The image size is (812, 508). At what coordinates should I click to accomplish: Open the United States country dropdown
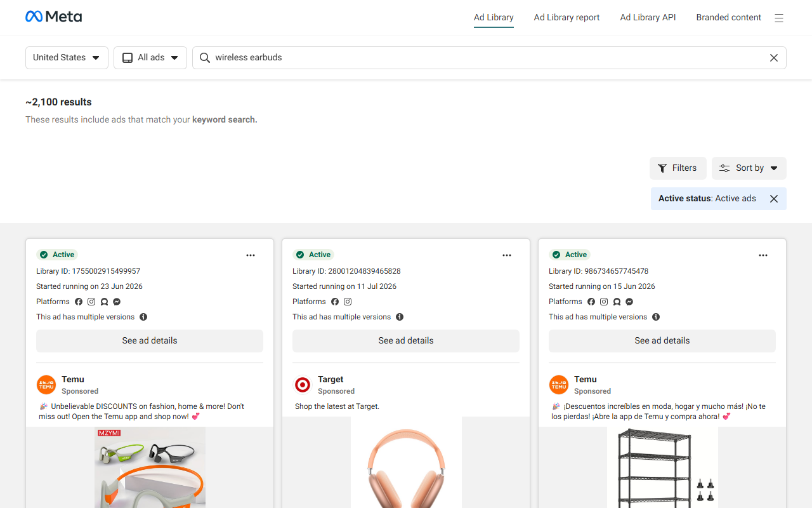pyautogui.click(x=67, y=58)
